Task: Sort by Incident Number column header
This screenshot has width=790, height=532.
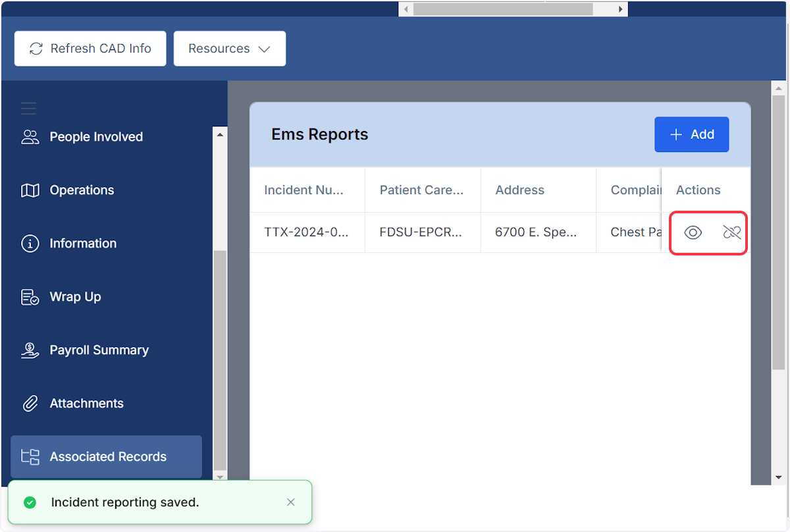Action: click(x=307, y=190)
